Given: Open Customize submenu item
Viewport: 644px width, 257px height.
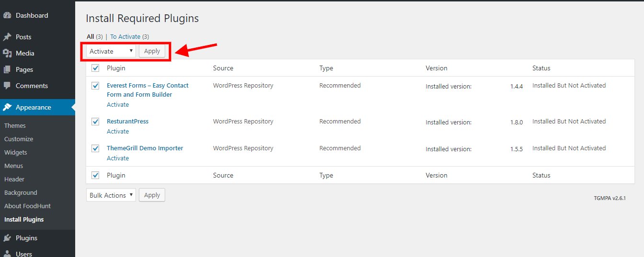Looking at the screenshot, I should coord(19,139).
